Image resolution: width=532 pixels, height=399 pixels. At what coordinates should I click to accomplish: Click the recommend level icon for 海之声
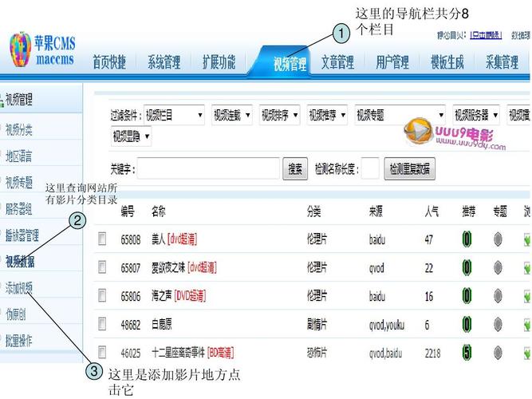click(467, 296)
